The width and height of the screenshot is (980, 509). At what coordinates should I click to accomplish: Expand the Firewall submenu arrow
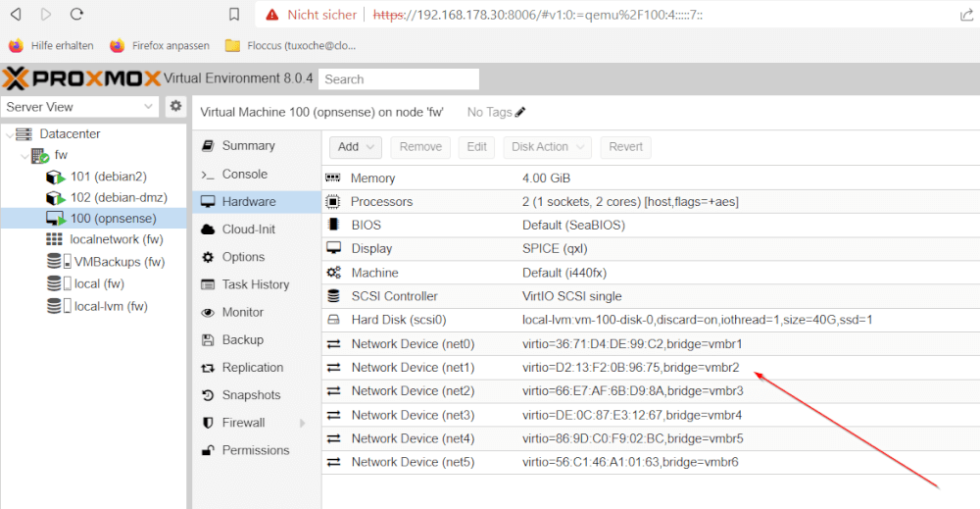[x=303, y=424]
